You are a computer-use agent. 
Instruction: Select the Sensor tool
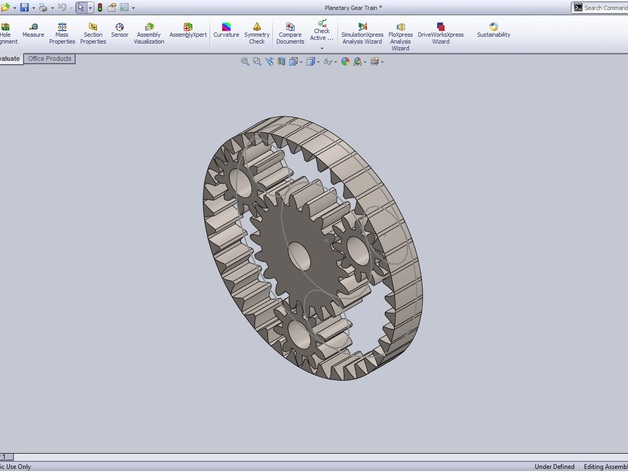click(119, 30)
